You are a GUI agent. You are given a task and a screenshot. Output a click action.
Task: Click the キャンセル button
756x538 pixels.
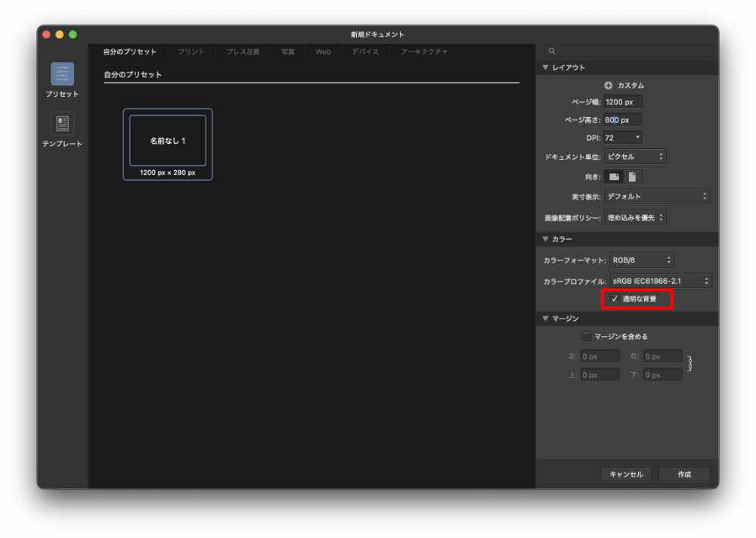coord(625,474)
